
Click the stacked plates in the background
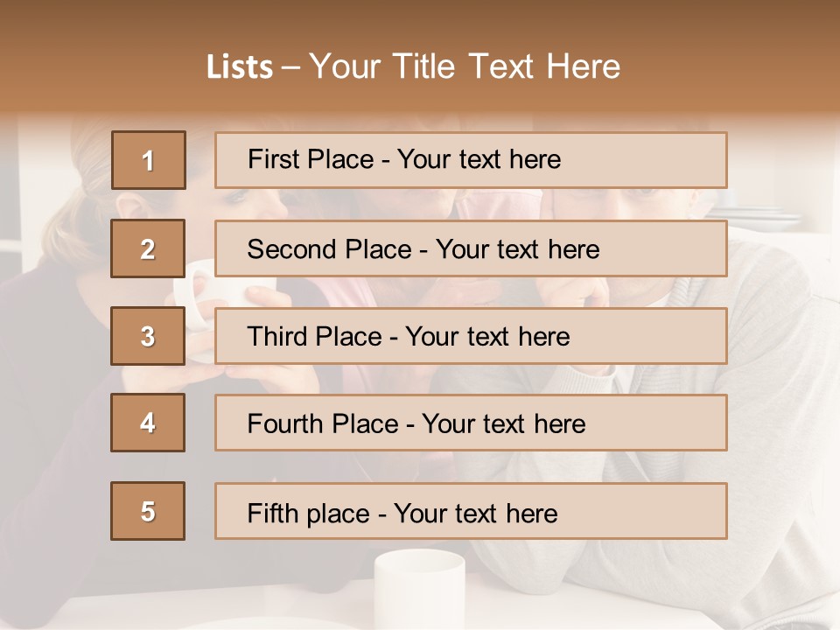point(759,213)
